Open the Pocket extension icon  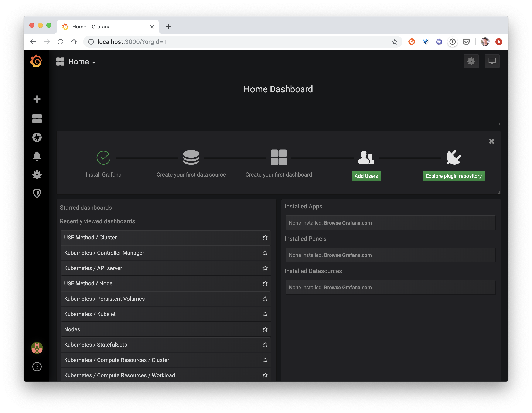click(x=466, y=42)
